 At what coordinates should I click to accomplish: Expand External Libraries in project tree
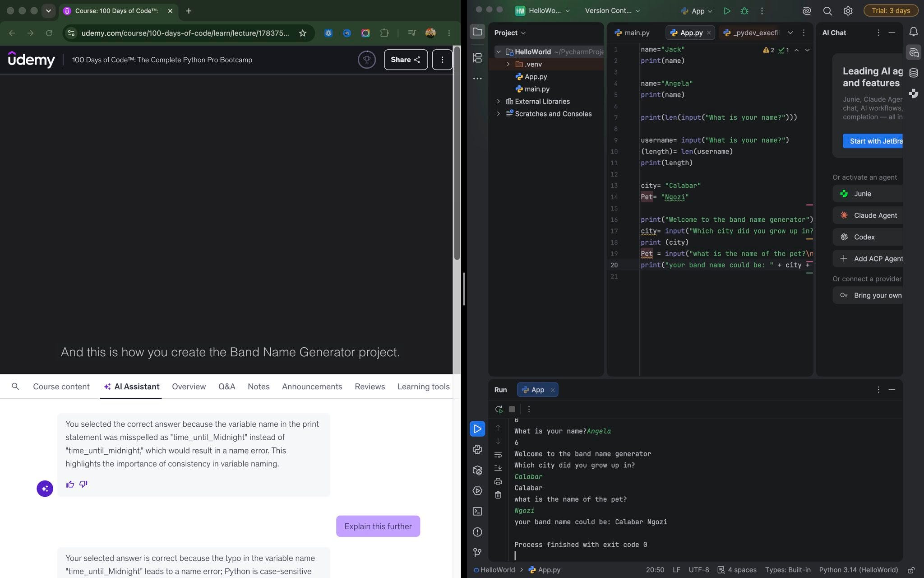pos(499,101)
